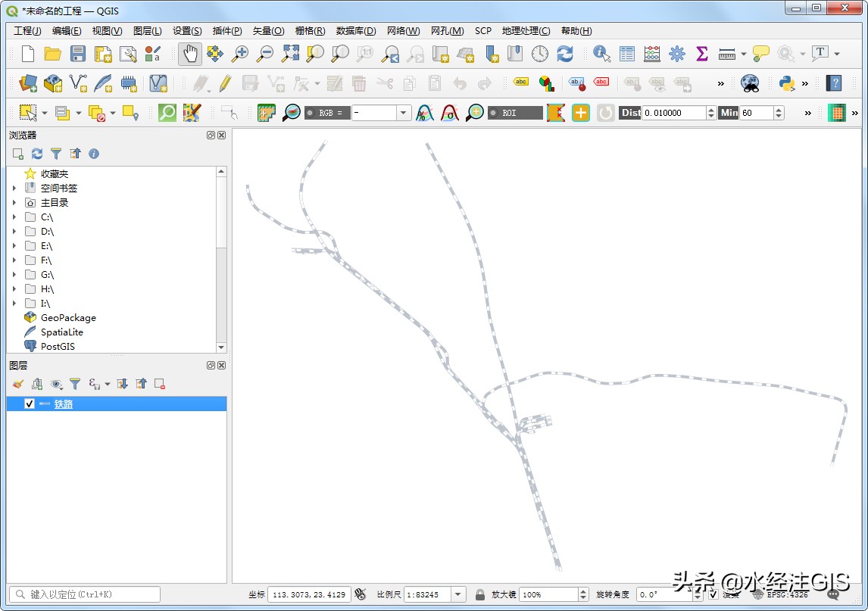Click the statistics Sum icon
This screenshot has height=611, width=868.
[x=701, y=54]
